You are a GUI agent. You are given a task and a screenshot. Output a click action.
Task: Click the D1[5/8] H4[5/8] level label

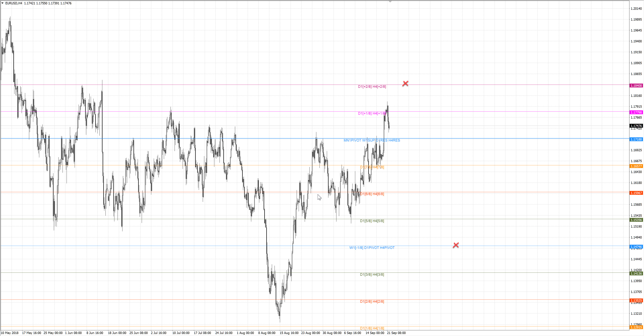pos(372,221)
